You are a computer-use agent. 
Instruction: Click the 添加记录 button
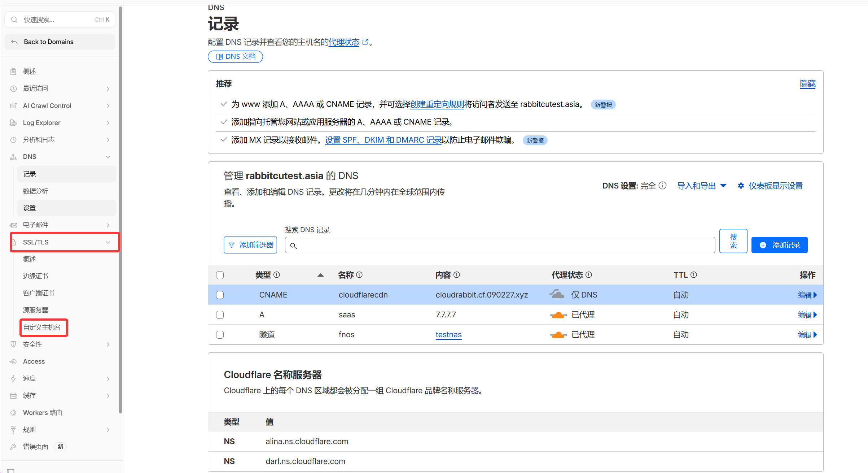click(779, 245)
